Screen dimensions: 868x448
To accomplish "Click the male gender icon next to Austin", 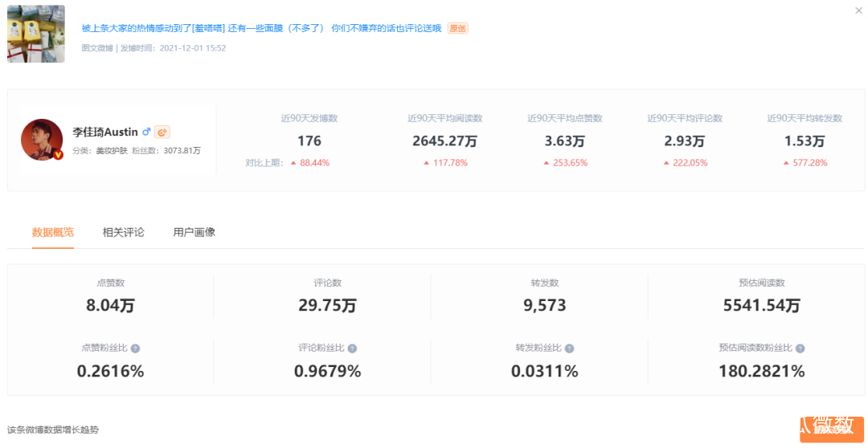I will click(146, 132).
